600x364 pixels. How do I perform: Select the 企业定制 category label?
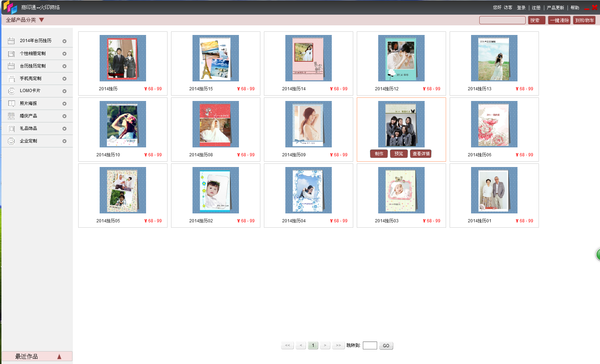(29, 141)
